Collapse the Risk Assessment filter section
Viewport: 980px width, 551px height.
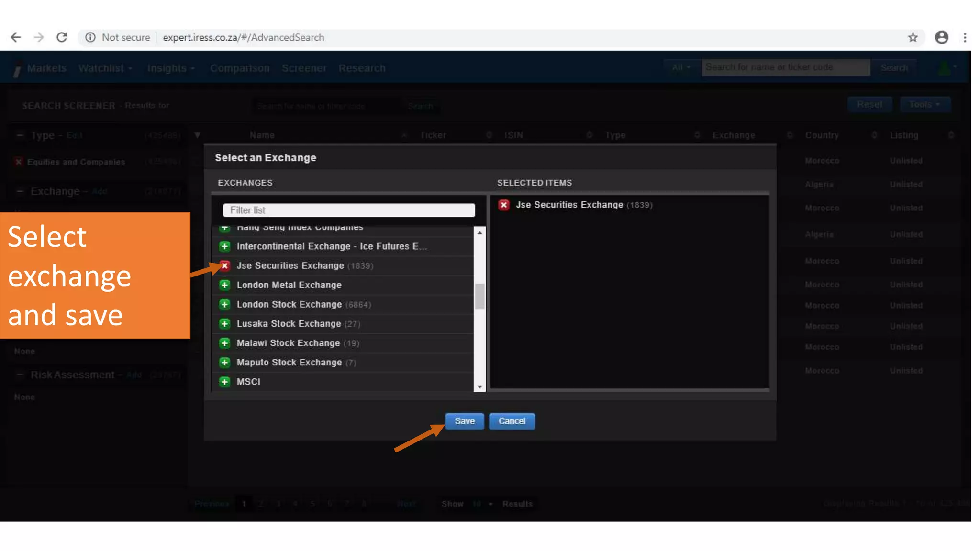[x=20, y=375]
